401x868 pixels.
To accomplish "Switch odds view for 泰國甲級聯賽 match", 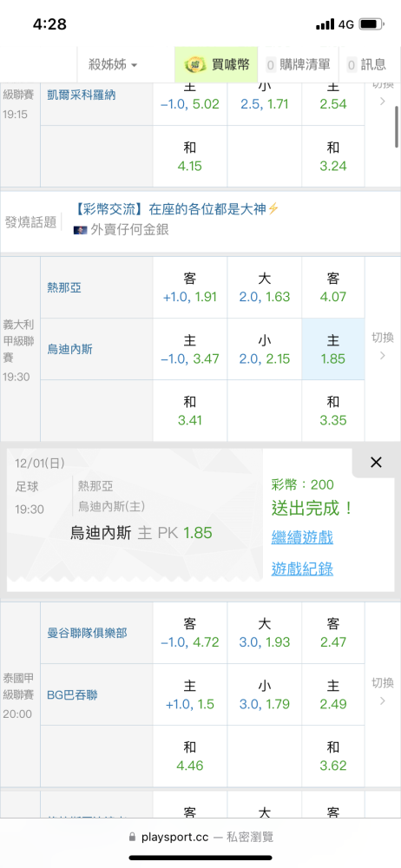I will point(383,692).
